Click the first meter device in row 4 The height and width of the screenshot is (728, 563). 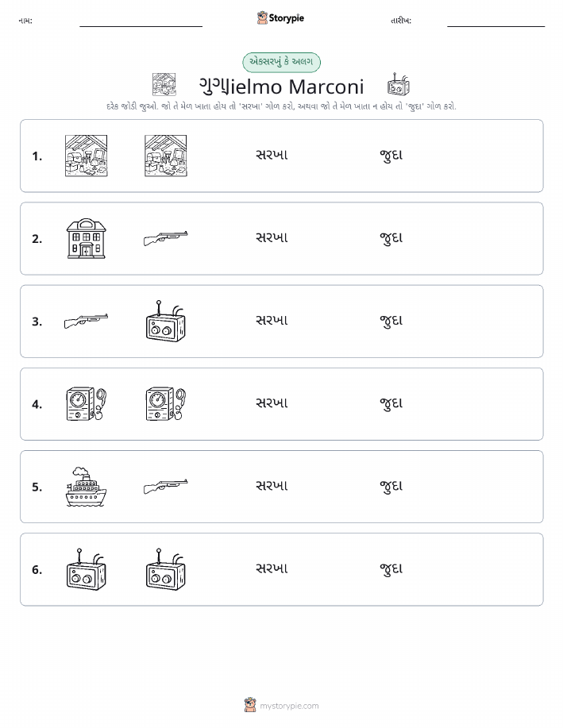(87, 404)
